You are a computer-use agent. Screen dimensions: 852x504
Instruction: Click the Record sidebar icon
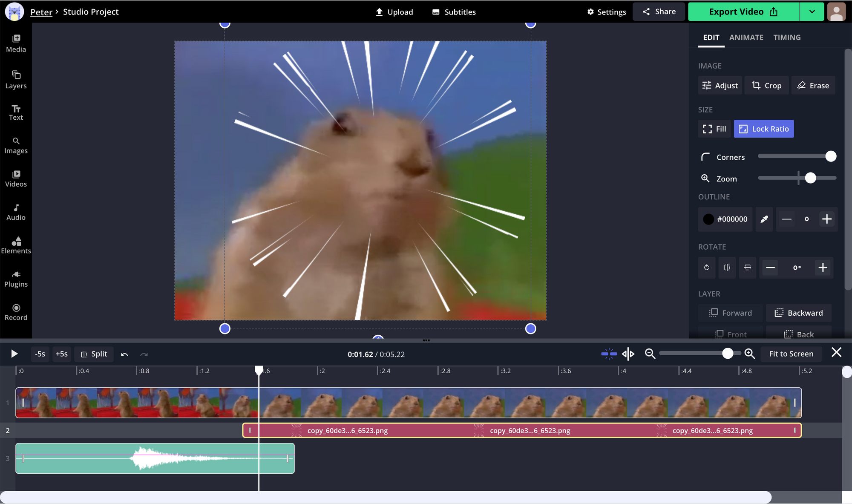(x=16, y=312)
